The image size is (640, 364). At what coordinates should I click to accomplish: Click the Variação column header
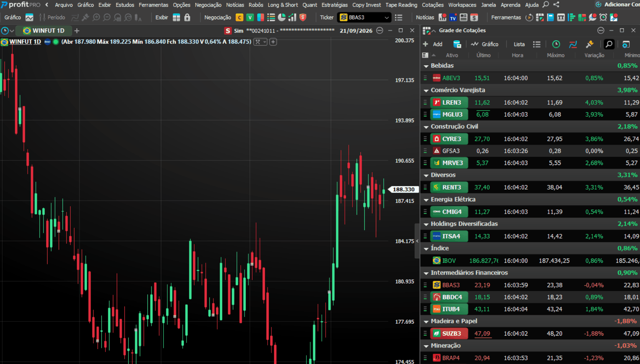tap(594, 55)
